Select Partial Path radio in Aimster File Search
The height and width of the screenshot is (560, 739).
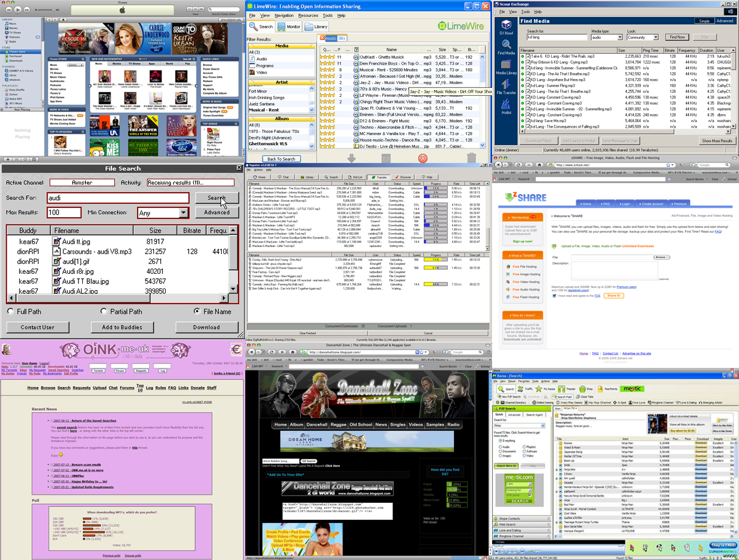(x=104, y=311)
